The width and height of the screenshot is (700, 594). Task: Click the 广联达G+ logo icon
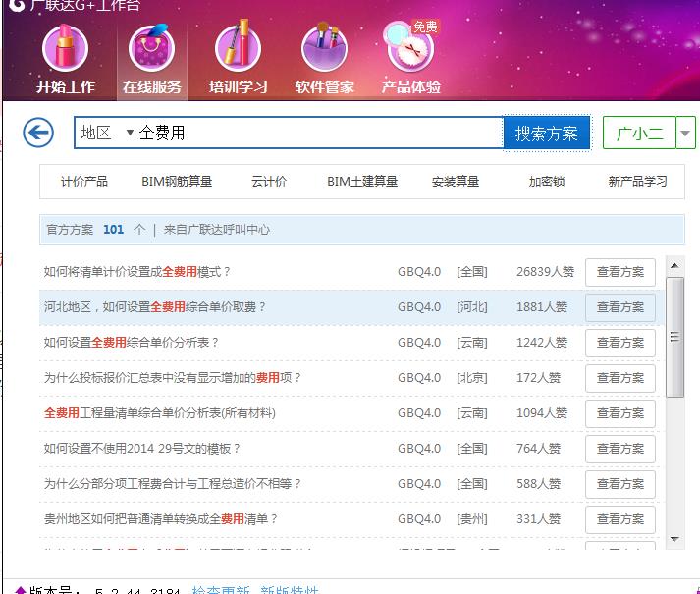[17, 5]
